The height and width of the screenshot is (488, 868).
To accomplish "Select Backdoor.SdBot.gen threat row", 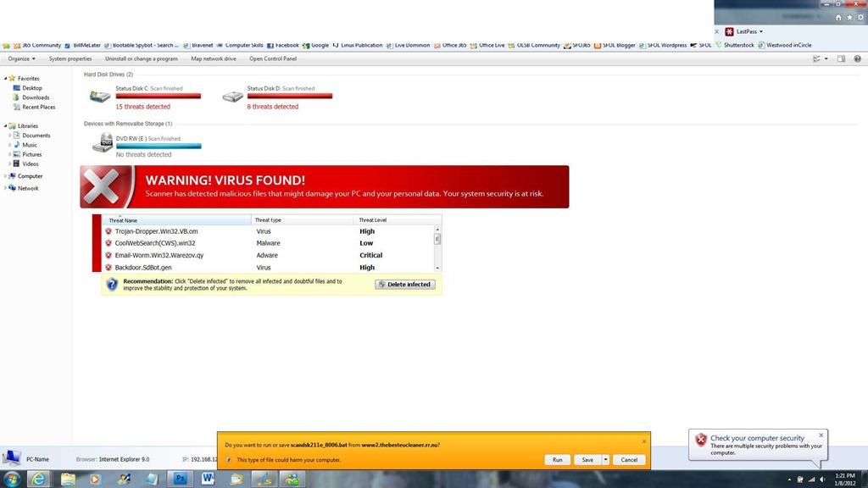I will [x=268, y=267].
